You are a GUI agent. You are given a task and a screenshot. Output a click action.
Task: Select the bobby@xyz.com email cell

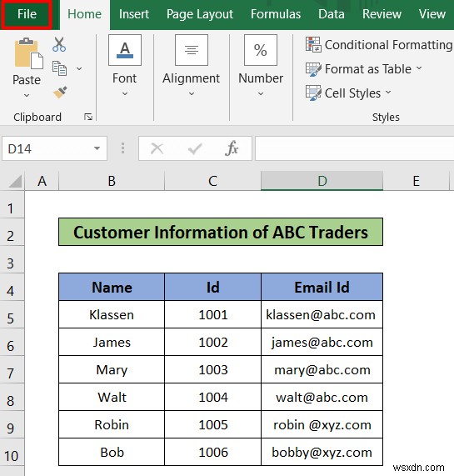(322, 452)
